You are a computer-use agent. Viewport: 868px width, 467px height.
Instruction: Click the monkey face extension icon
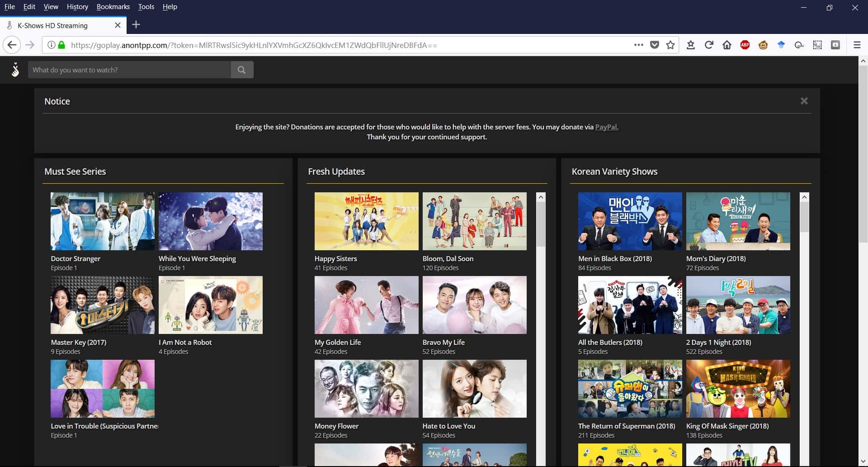coord(763,45)
